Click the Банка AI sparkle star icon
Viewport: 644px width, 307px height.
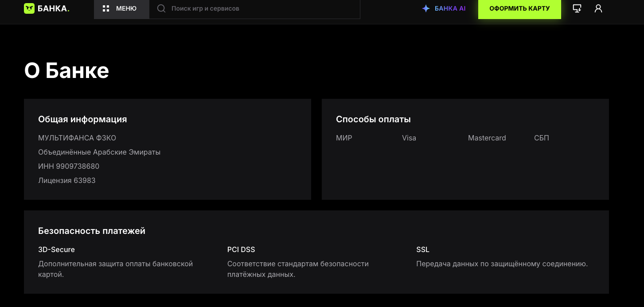pyautogui.click(x=426, y=8)
